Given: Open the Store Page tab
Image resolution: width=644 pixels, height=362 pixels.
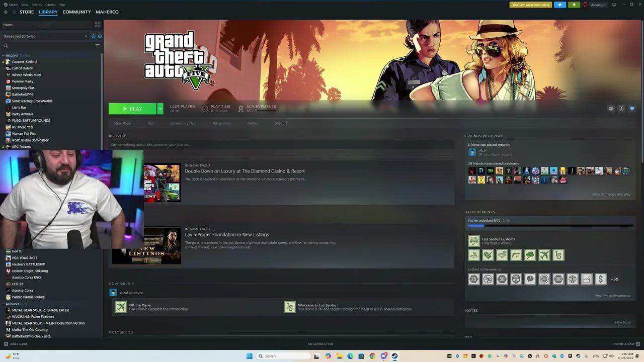Looking at the screenshot, I should pos(122,123).
